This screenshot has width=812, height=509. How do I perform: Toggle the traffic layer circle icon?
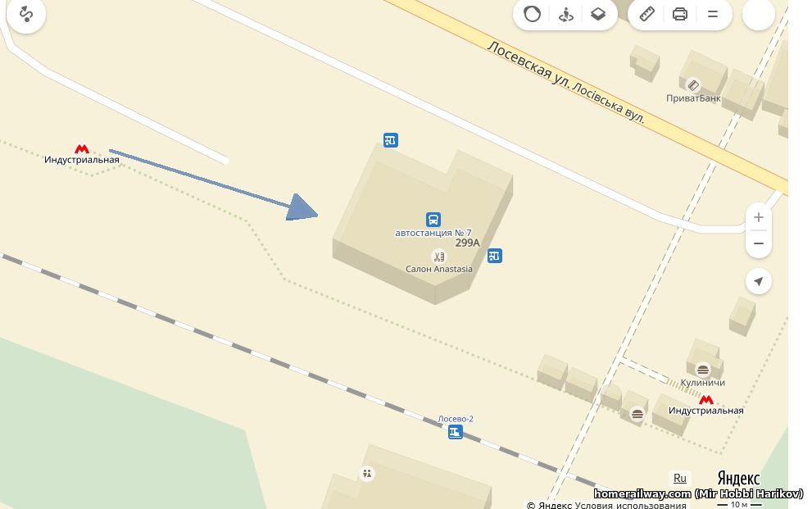click(x=532, y=14)
